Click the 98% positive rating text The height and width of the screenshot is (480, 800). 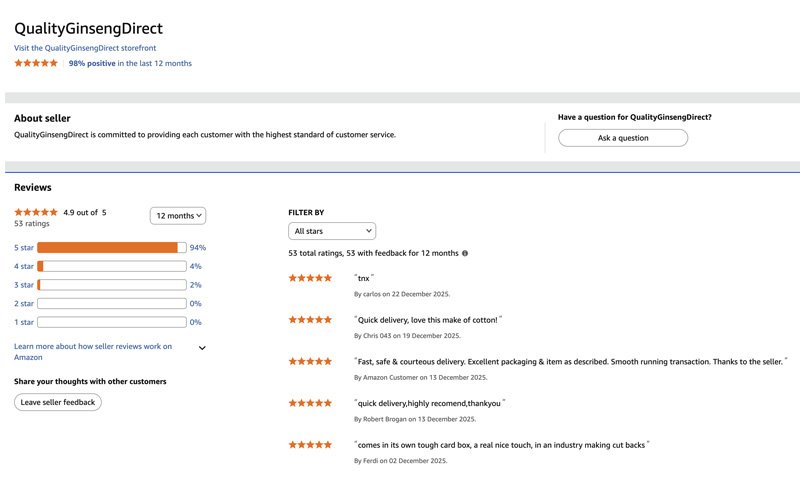coord(91,63)
